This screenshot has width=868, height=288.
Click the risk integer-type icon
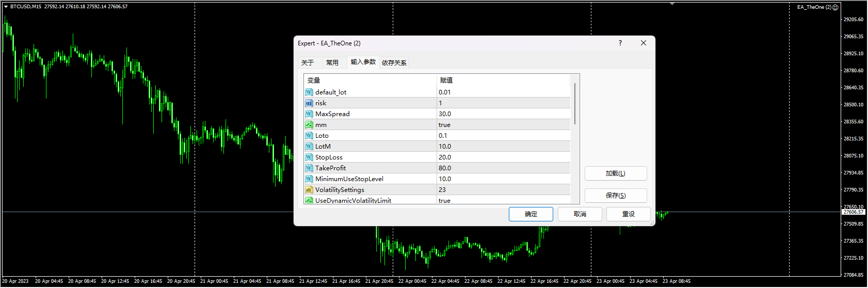pos(309,103)
